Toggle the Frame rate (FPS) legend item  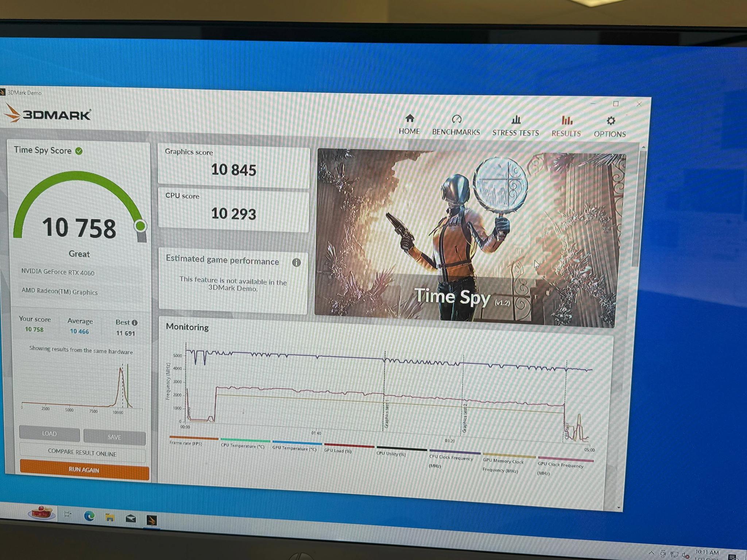click(x=193, y=440)
